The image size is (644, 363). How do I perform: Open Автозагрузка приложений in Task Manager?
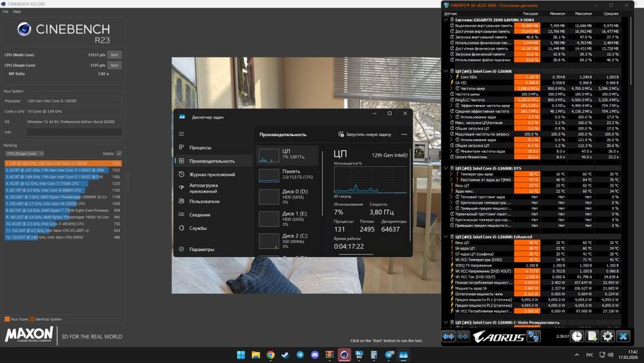pos(213,188)
